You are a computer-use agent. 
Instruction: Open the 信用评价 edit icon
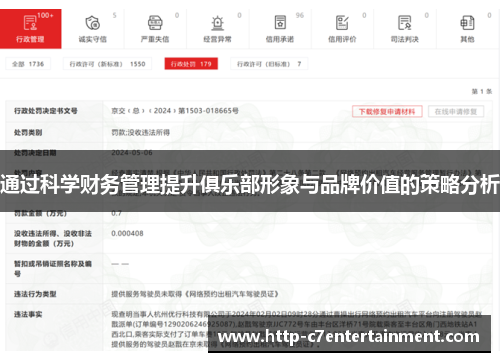342,23
